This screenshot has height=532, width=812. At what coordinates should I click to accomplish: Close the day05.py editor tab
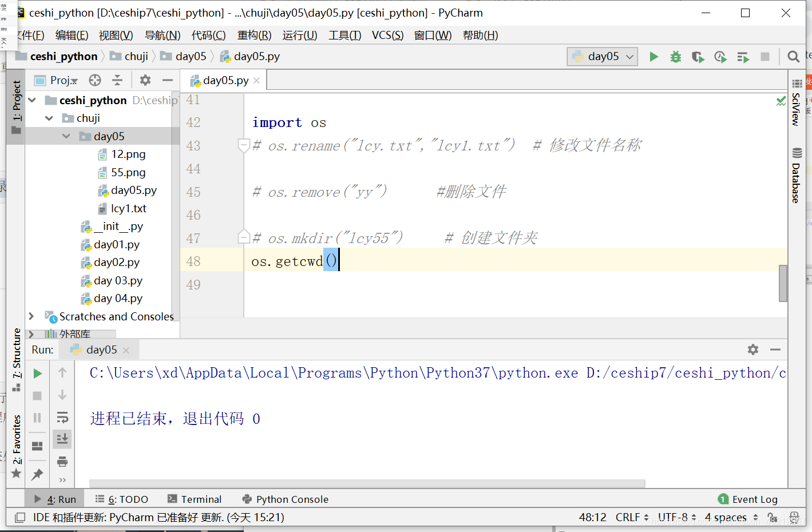[256, 81]
